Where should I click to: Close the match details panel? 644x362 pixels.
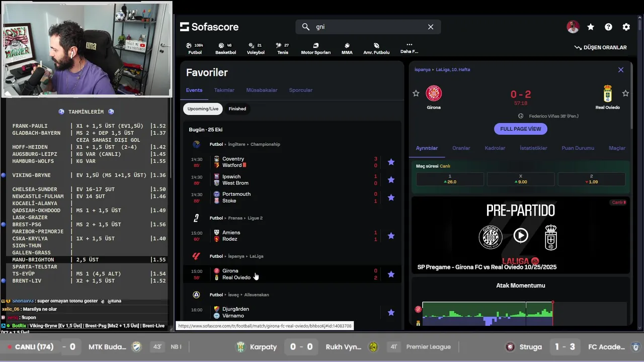click(x=621, y=70)
